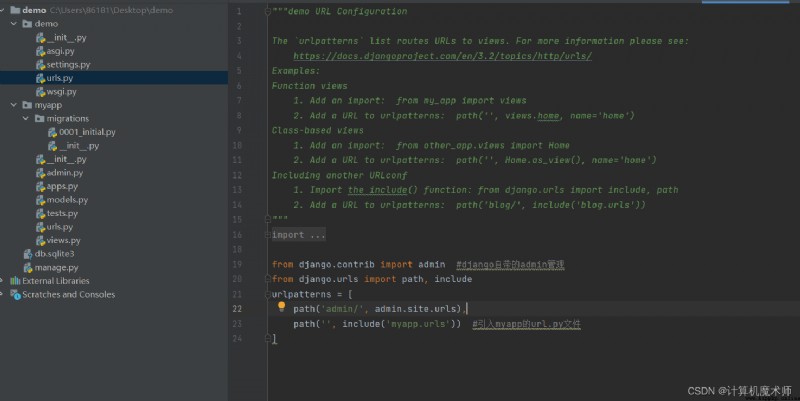Click 'django.urls' on line 20
Image resolution: width=800 pixels, height=401 pixels.
[x=329, y=279]
